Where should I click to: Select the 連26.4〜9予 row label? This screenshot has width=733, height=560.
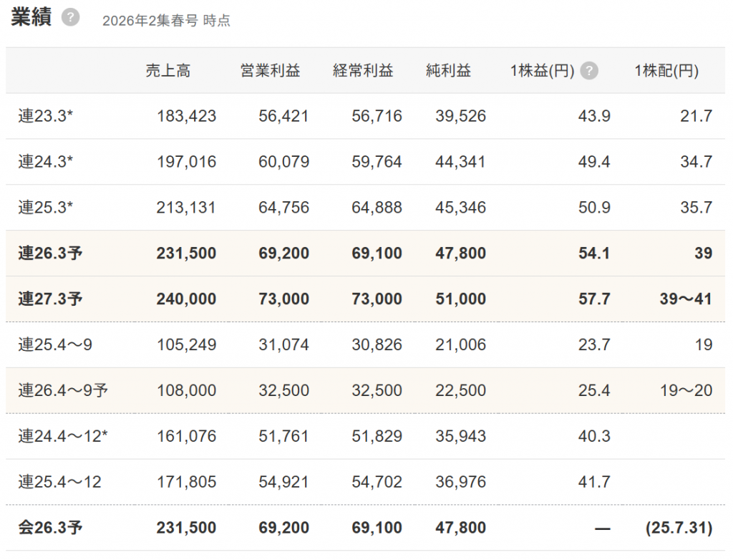(x=63, y=391)
